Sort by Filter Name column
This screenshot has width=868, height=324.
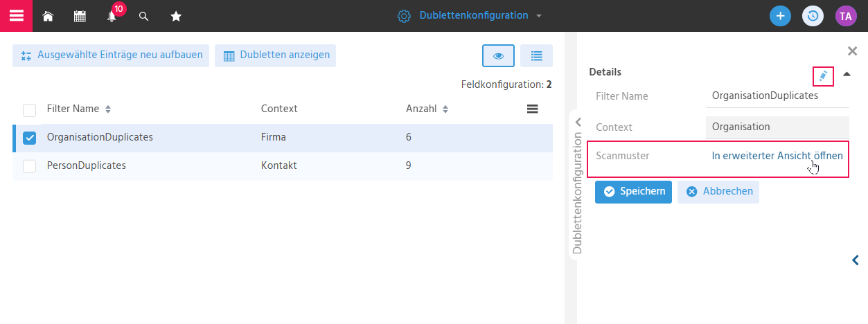click(78, 109)
